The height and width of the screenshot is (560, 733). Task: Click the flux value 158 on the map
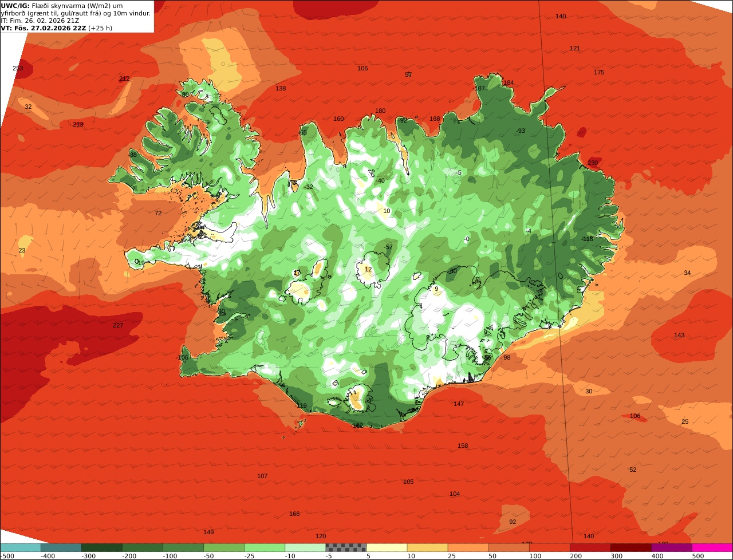pos(463,445)
